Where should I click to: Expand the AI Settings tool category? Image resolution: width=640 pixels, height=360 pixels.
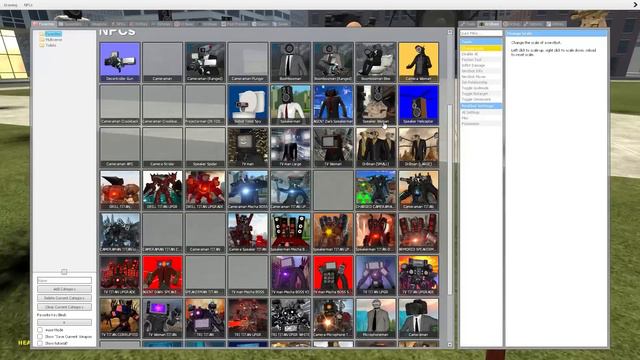(x=481, y=112)
